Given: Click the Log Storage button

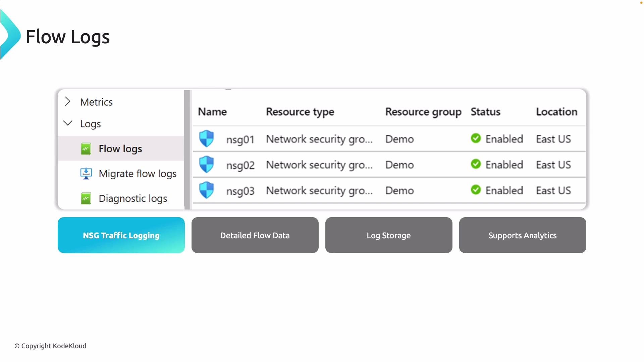Looking at the screenshot, I should click(x=389, y=235).
